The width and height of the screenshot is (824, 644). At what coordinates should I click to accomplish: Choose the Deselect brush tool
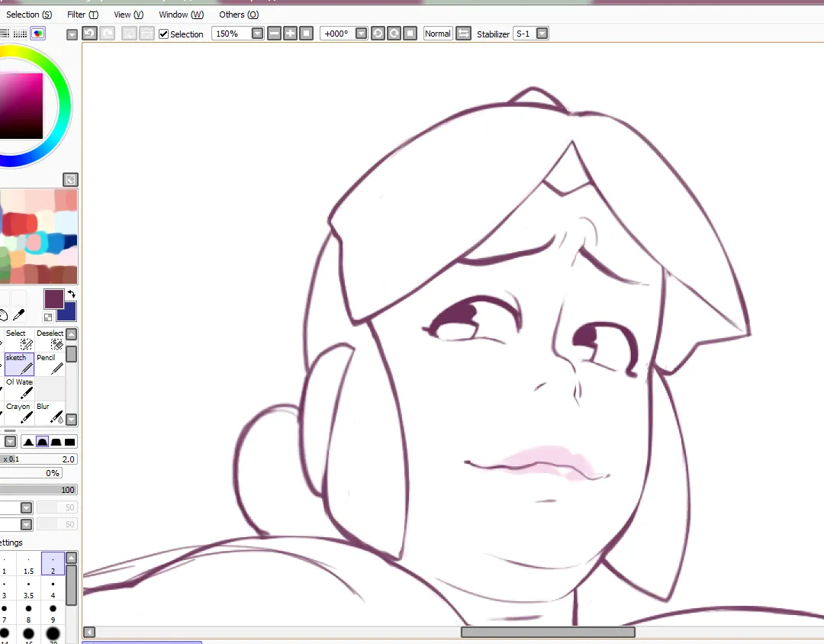50,340
